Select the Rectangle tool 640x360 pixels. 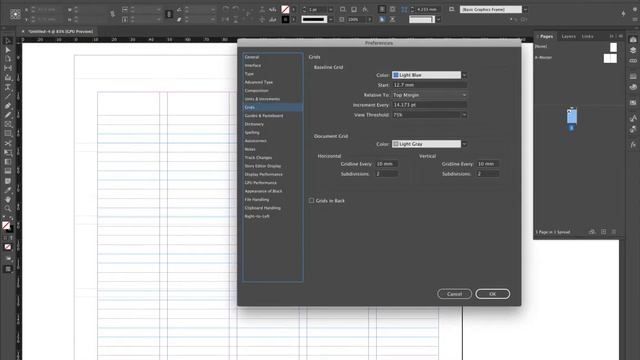(8, 133)
